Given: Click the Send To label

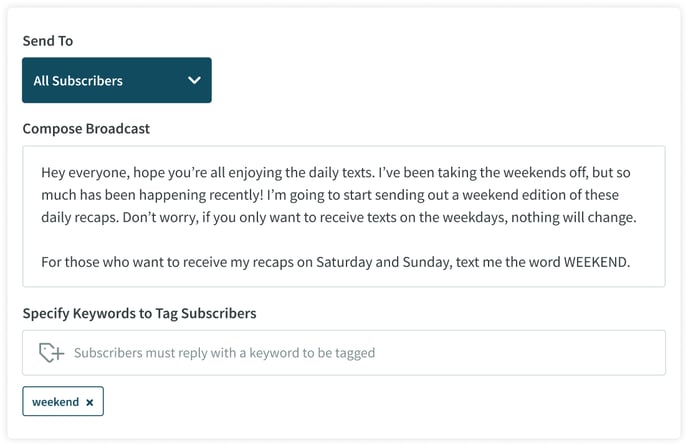Looking at the screenshot, I should [48, 41].
